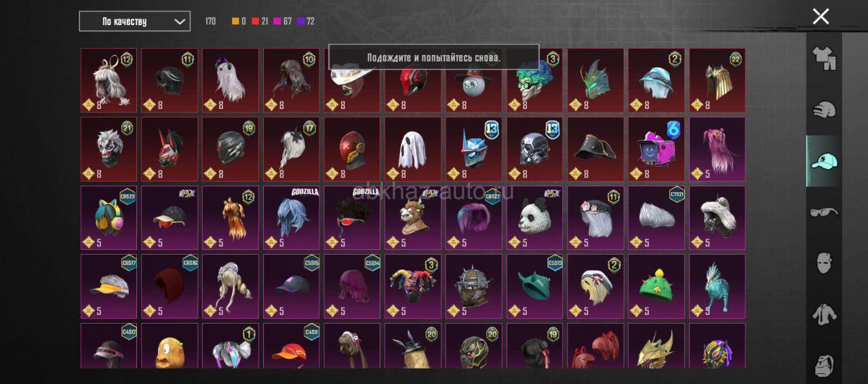Open the backpack category icon
868x384 pixels.
point(824,364)
